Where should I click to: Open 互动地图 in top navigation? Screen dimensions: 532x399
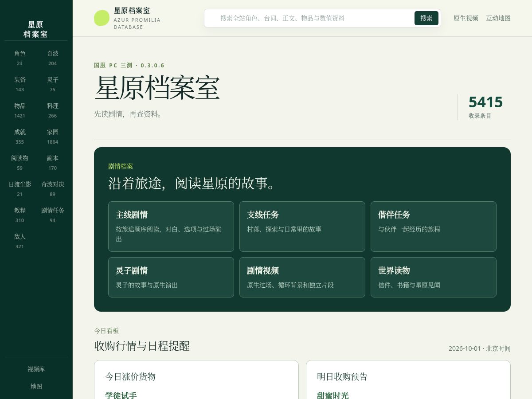pos(498,18)
